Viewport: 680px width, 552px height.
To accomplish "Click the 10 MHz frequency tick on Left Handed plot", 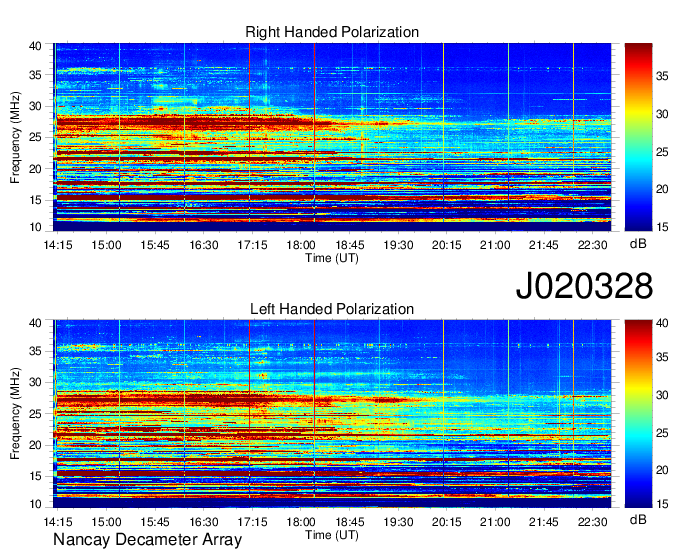I will pyautogui.click(x=35, y=504).
